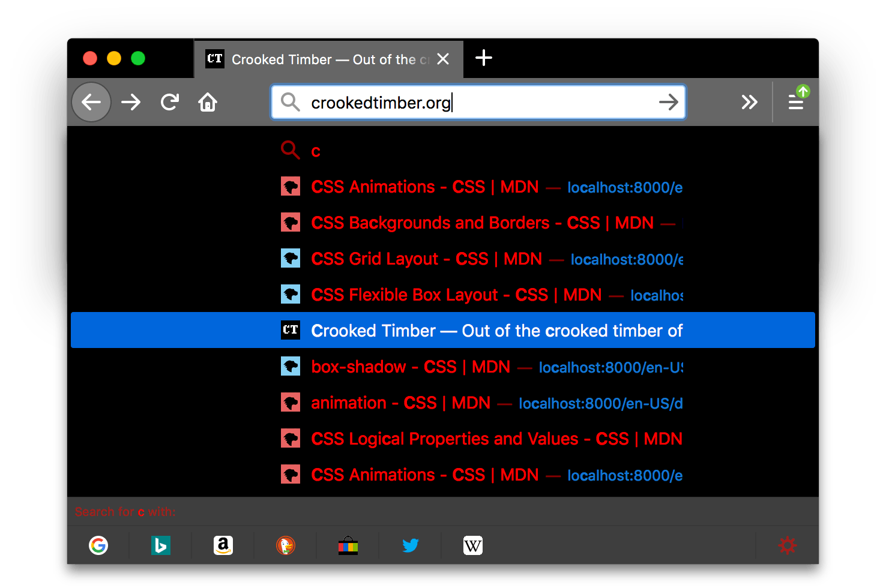Image resolution: width=886 pixels, height=588 pixels.
Task: Click the localhost:8000 URL of CSS Grid Layout
Action: 627,259
